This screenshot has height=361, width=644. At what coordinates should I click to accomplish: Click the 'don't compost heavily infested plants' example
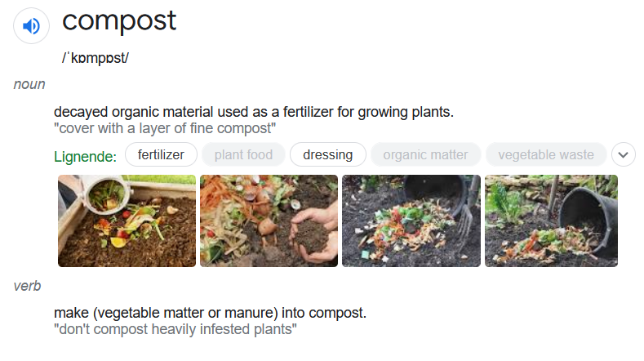click(x=175, y=330)
